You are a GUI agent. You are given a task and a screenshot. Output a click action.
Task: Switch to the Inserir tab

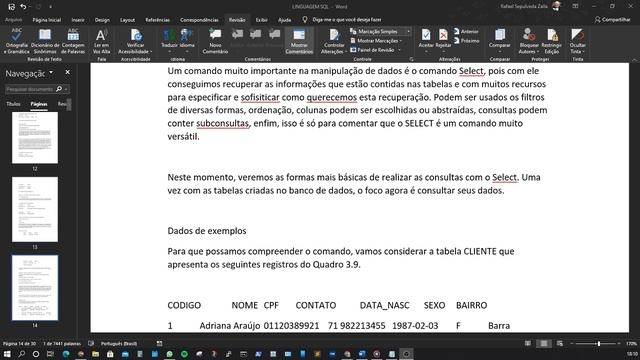tap(78, 20)
